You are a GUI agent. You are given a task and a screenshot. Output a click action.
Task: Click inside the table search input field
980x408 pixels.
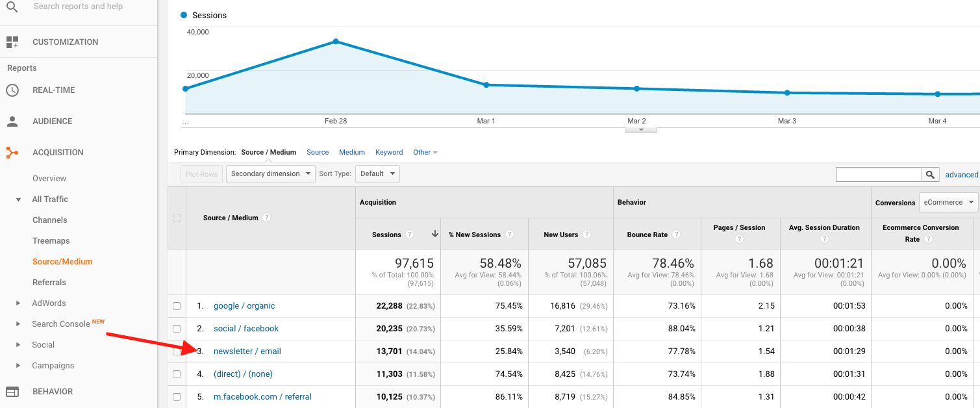(878, 174)
